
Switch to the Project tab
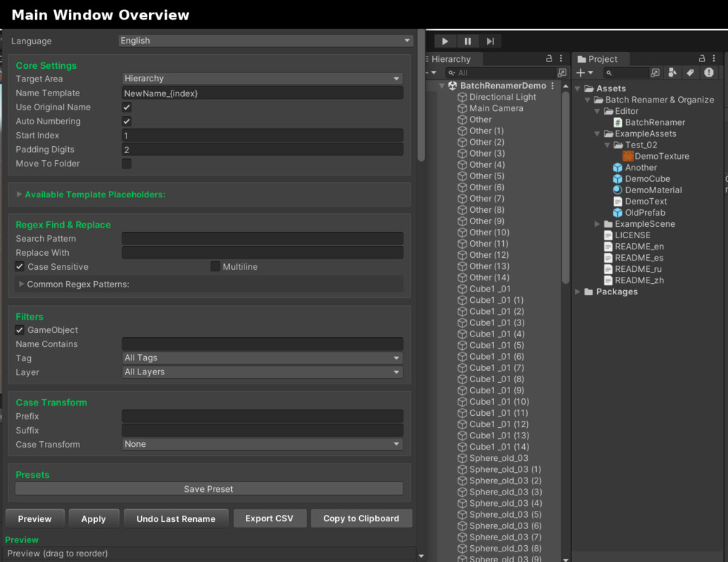602,59
